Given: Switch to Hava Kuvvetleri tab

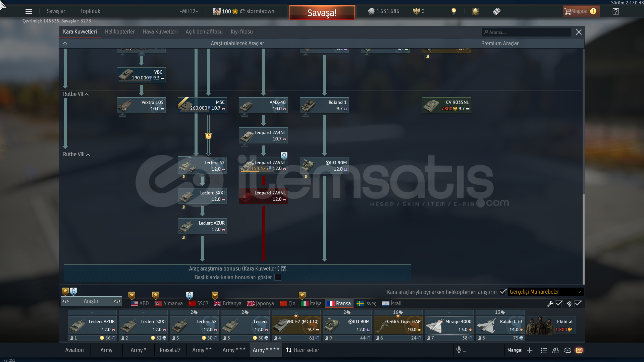Looking at the screenshot, I should coord(160,32).
